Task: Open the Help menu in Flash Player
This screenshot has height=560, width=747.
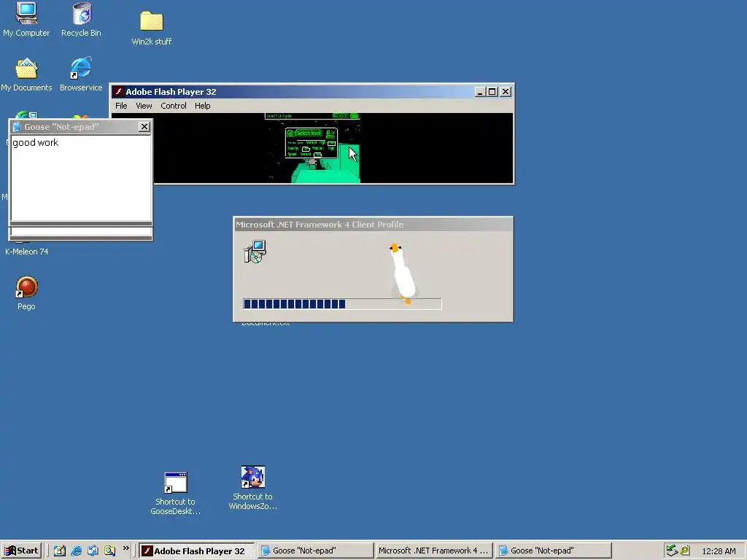Action: [203, 106]
